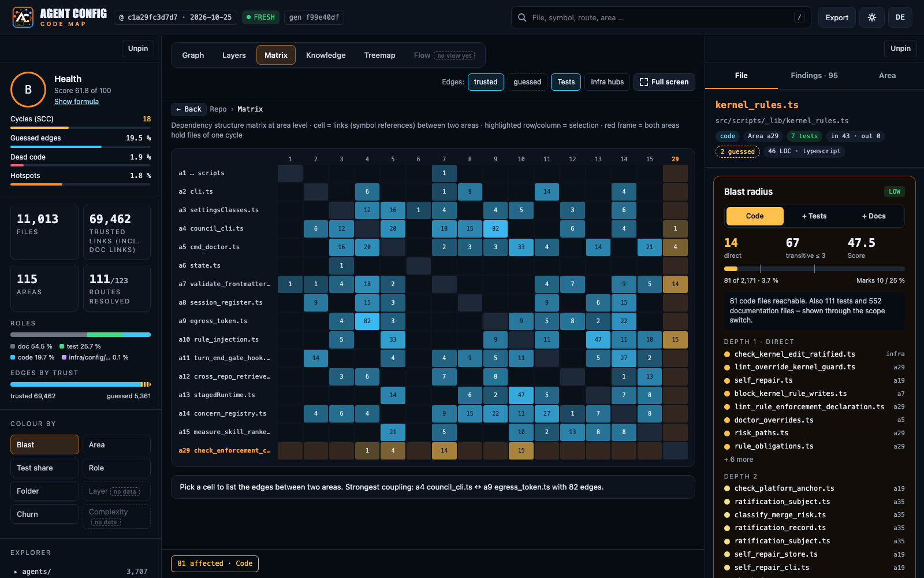
Task: Click the Edges by Trust bar
Action: [x=80, y=384]
